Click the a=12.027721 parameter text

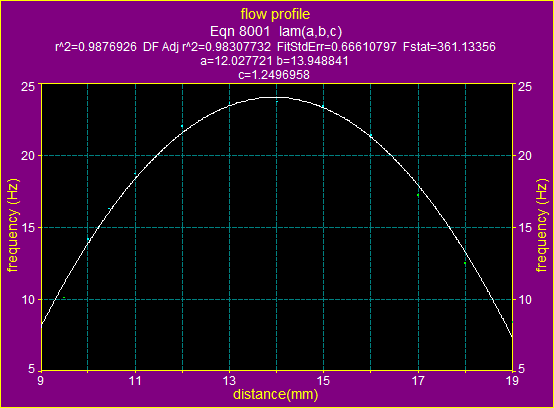(x=236, y=61)
